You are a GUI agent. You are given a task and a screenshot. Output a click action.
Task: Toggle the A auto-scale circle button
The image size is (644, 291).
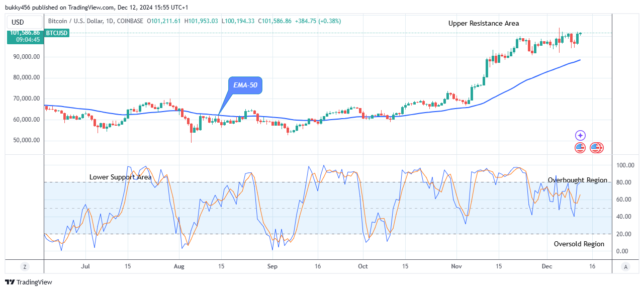click(625, 266)
